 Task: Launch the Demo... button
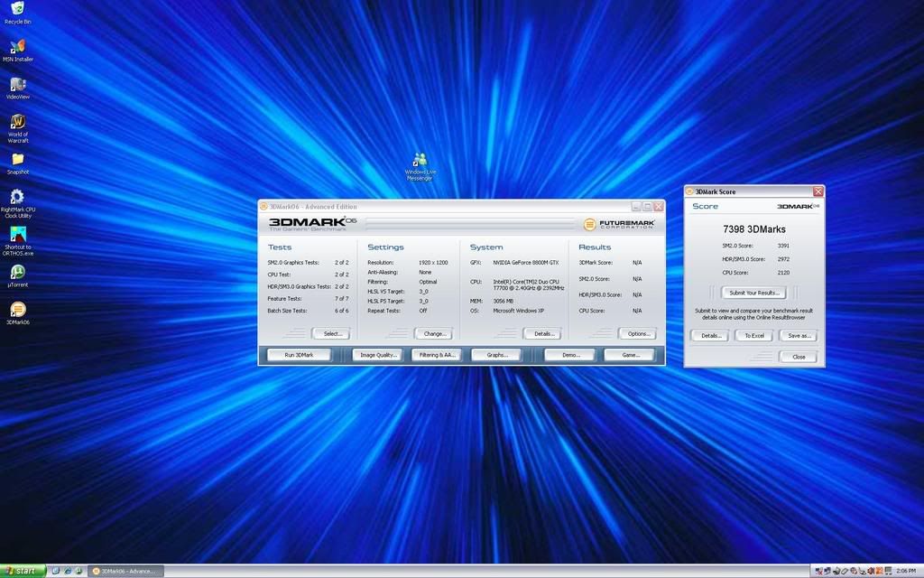(x=570, y=355)
